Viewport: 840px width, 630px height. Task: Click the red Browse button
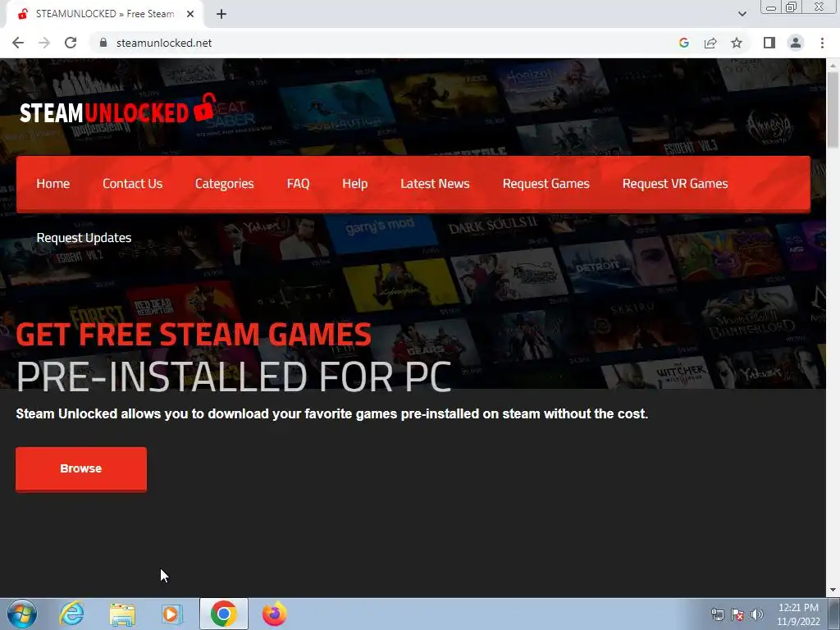pos(81,468)
